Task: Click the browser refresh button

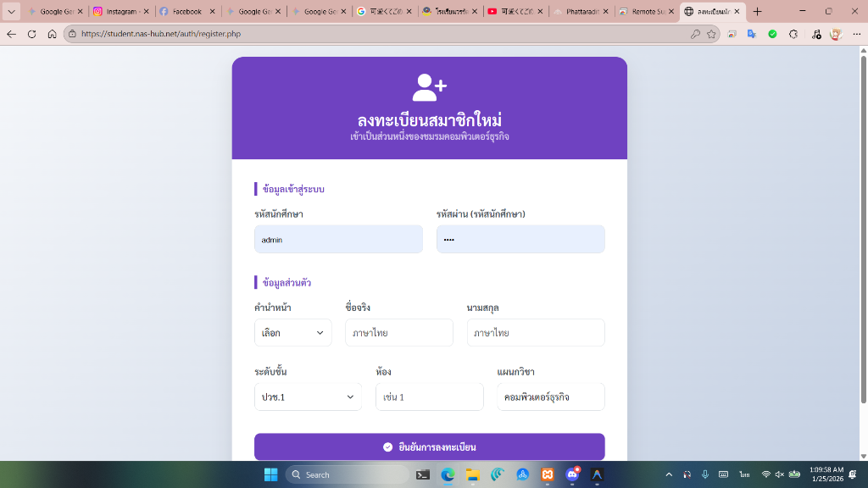Action: coord(31,34)
